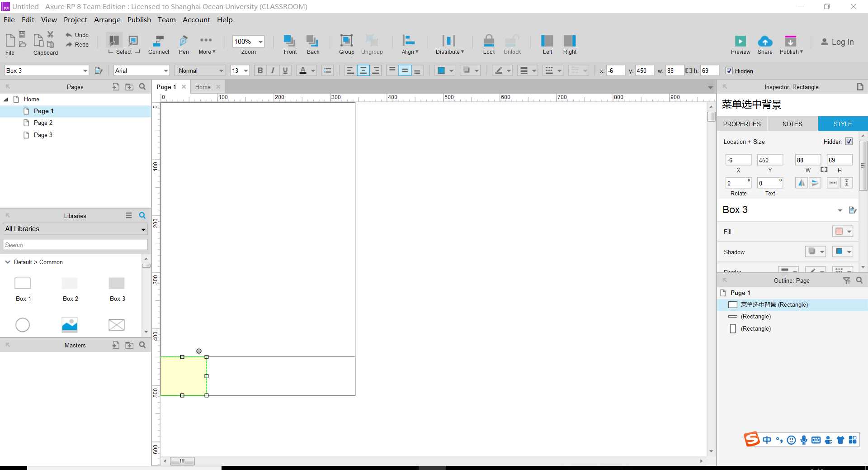Lock the selected widget

489,44
